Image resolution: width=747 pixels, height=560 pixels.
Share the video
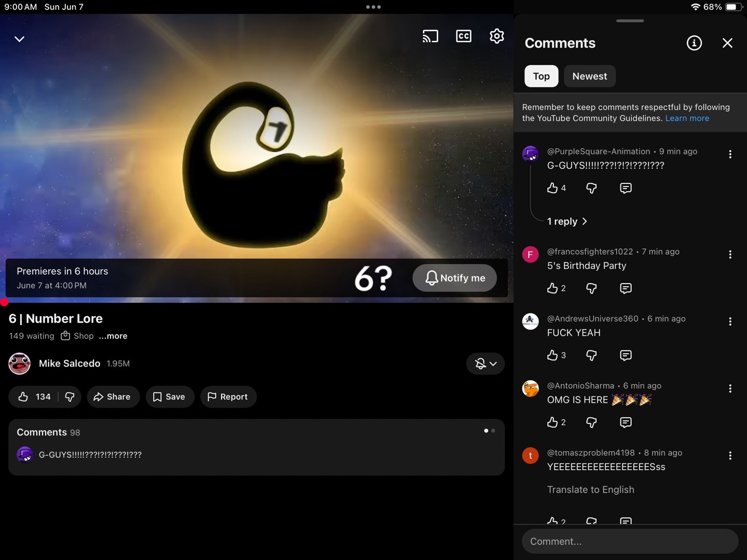(x=112, y=397)
